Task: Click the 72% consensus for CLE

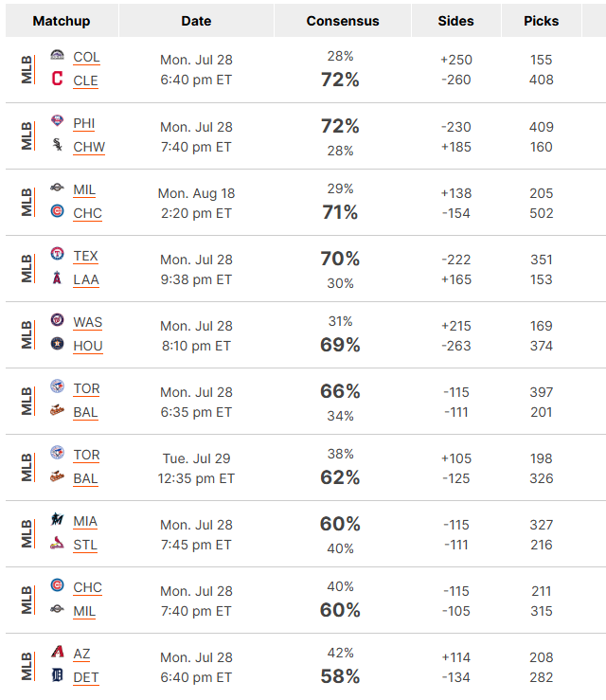Action: pos(340,80)
